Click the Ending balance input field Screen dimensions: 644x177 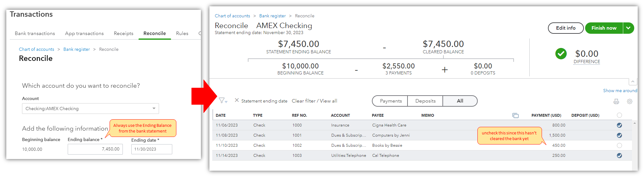pos(95,149)
